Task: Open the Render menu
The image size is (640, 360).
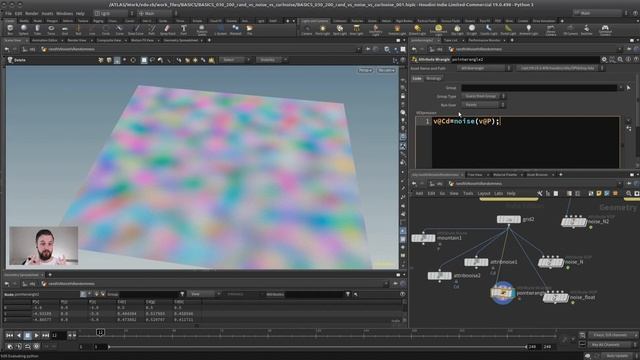Action: click(32, 13)
